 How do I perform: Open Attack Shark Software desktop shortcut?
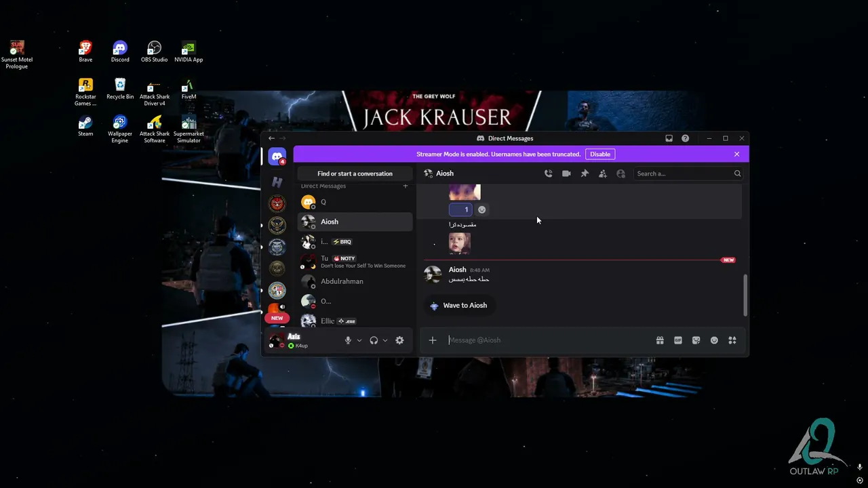pyautogui.click(x=155, y=129)
